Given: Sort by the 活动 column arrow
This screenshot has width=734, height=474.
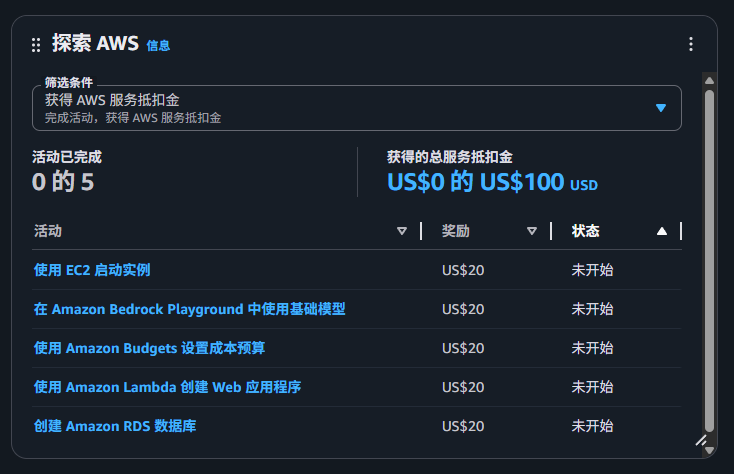Looking at the screenshot, I should coord(402,231).
